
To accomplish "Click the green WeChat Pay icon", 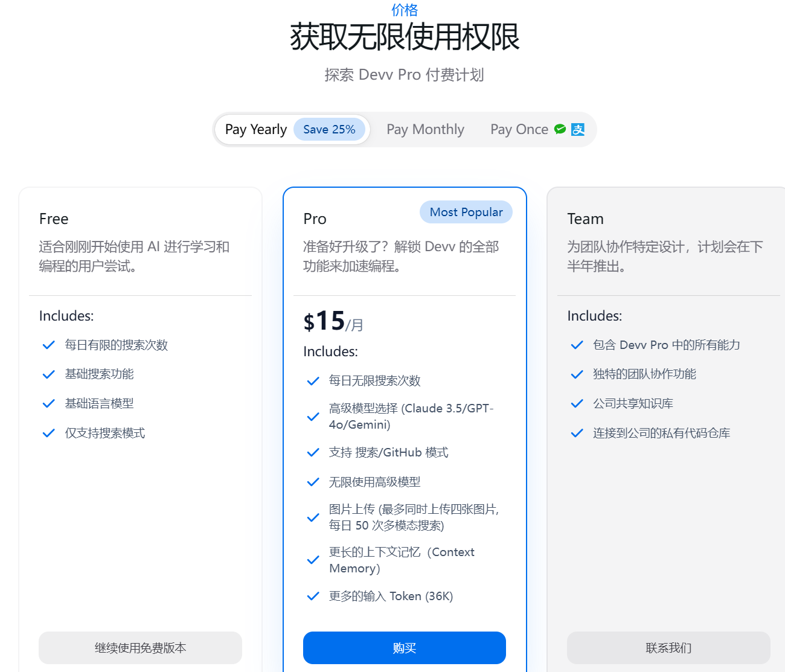I will click(560, 129).
